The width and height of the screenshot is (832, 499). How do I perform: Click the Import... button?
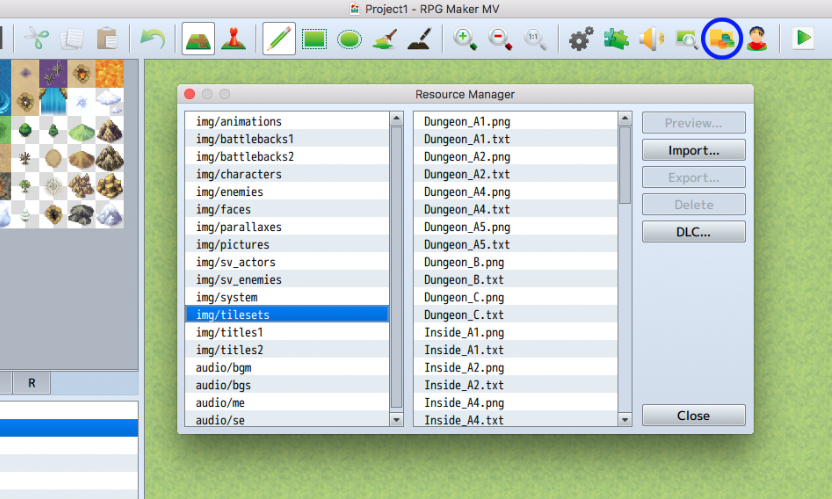click(x=694, y=150)
